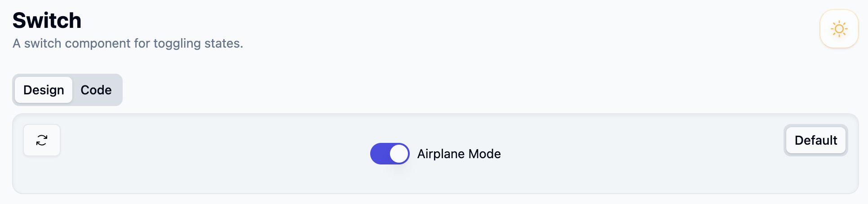Expand the Default selector in the preview
The width and height of the screenshot is (868, 204).
[815, 140]
